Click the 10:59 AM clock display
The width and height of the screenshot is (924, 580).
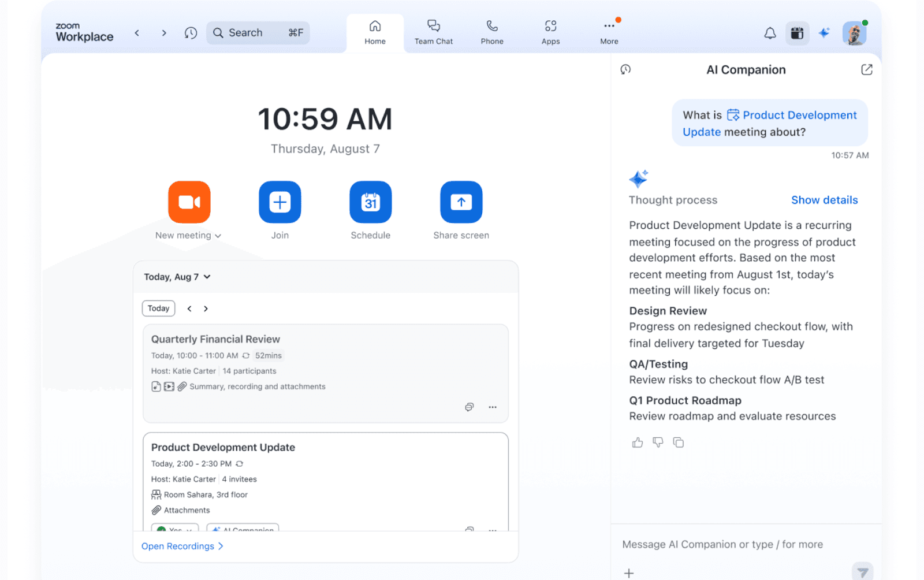(325, 119)
